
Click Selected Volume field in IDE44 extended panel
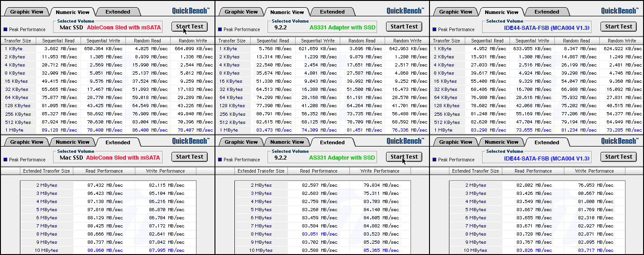(x=537, y=157)
